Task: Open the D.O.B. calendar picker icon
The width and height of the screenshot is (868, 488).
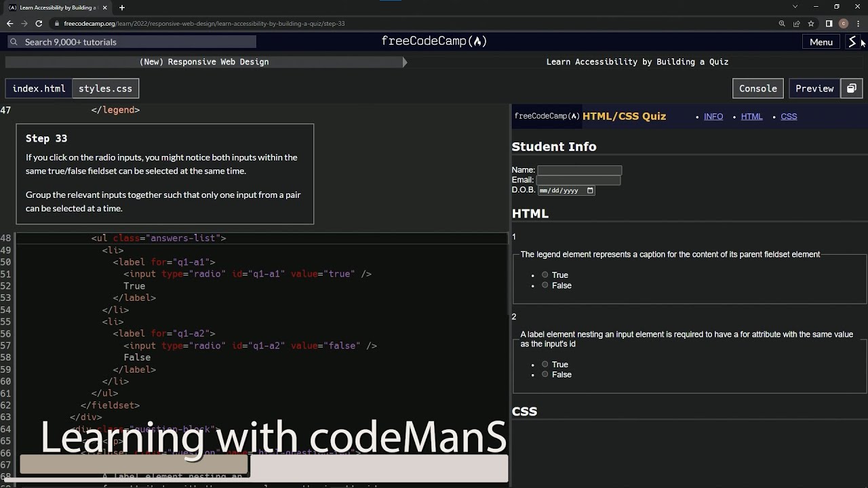Action: coord(590,190)
